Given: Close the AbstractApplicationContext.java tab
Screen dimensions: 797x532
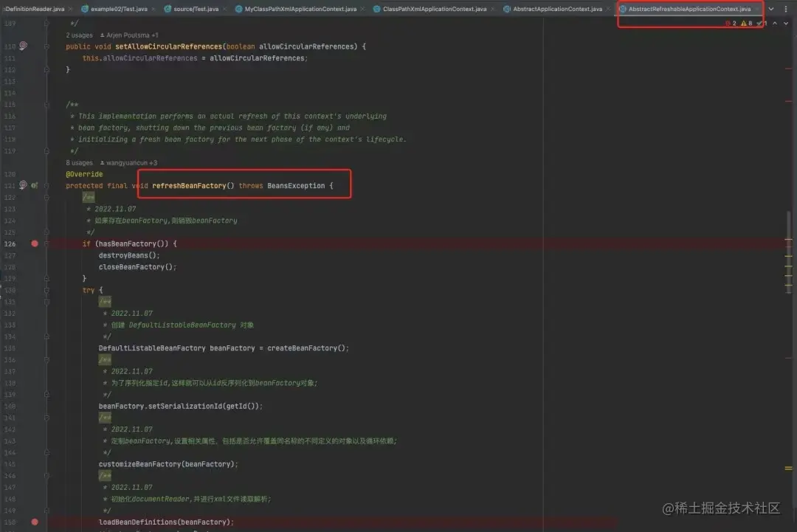Looking at the screenshot, I should (608, 9).
